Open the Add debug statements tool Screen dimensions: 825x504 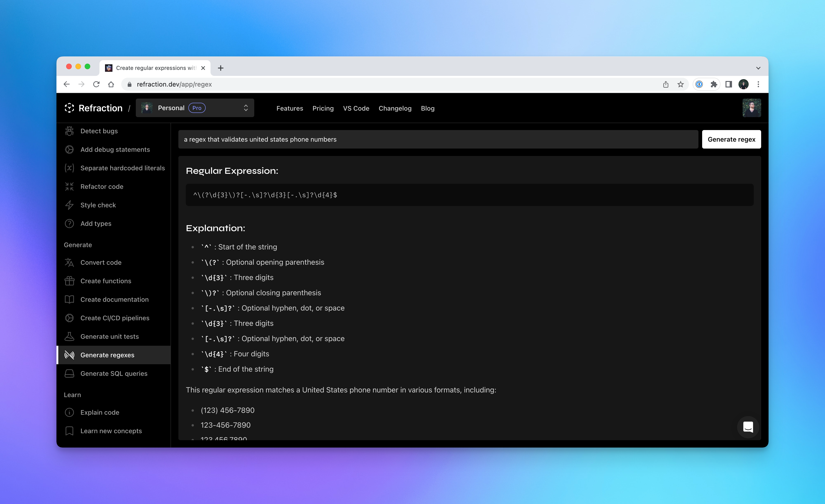point(115,149)
